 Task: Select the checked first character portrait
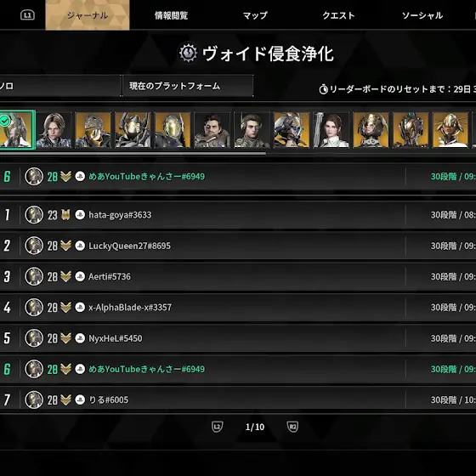[17, 129]
